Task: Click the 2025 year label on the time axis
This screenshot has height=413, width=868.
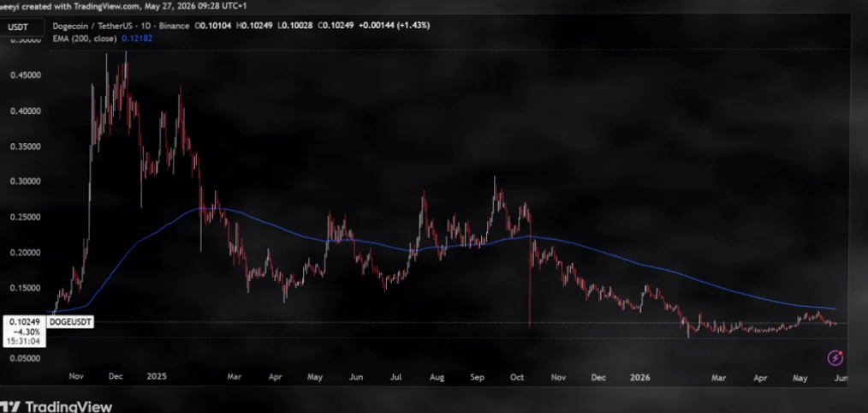Action: coord(157,376)
